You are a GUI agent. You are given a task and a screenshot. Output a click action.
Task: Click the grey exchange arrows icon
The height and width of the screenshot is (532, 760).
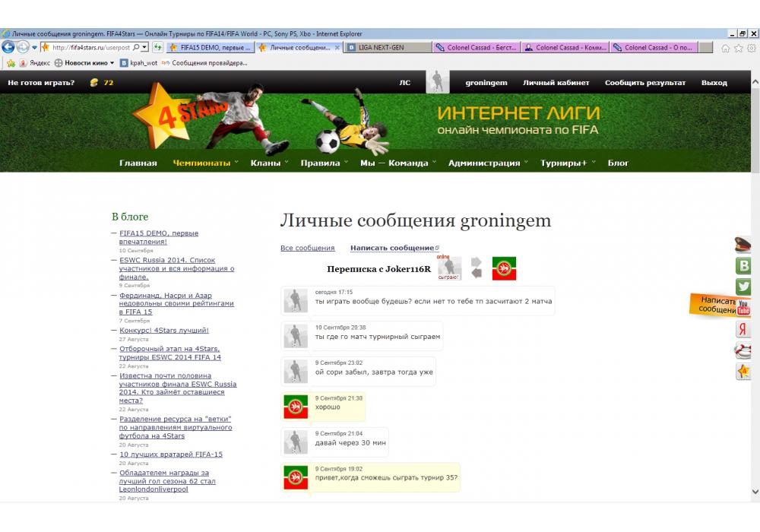[x=477, y=268]
